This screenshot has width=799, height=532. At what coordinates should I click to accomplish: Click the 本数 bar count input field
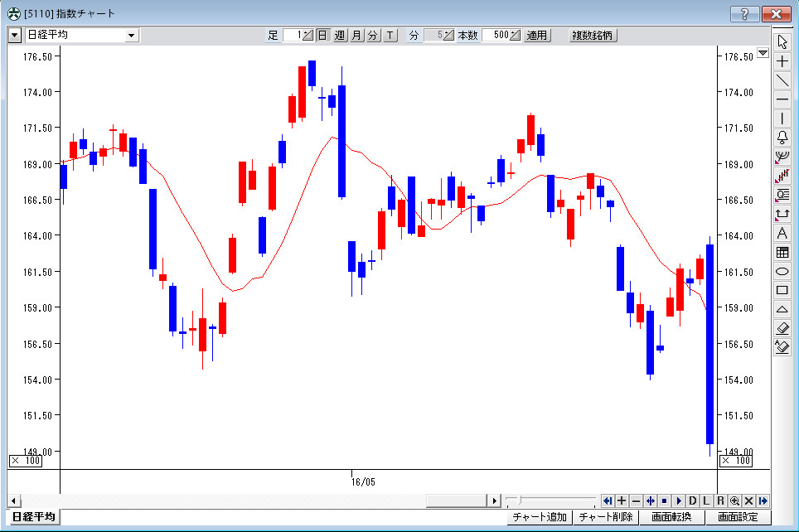coord(495,36)
